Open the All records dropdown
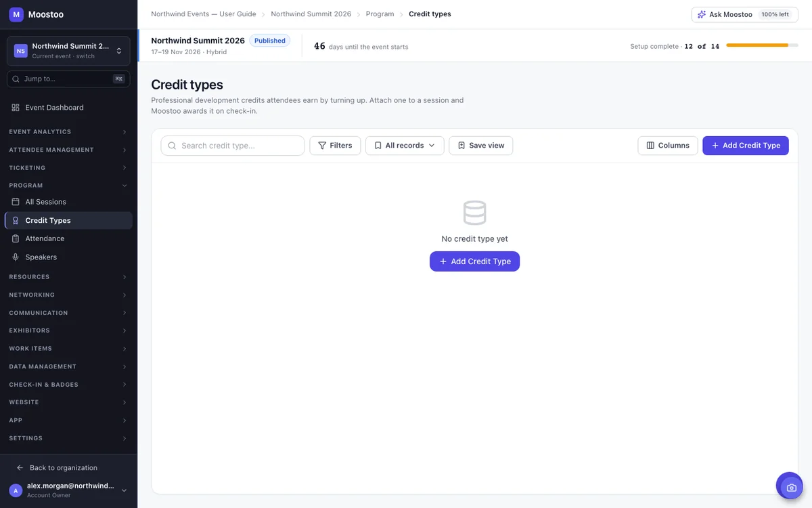The height and width of the screenshot is (508, 812). (405, 146)
